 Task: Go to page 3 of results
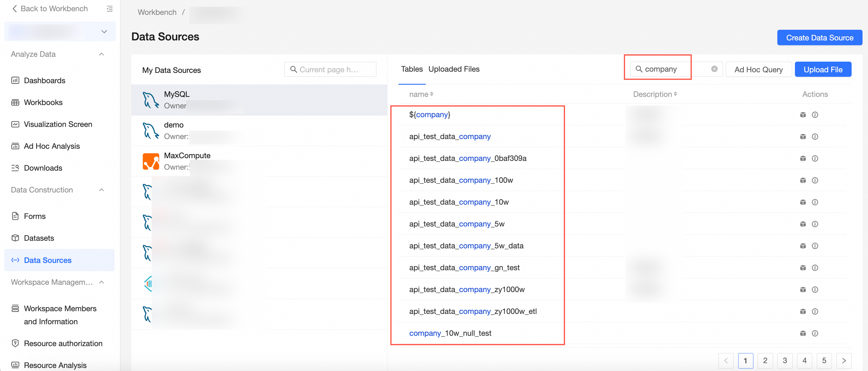pos(784,361)
